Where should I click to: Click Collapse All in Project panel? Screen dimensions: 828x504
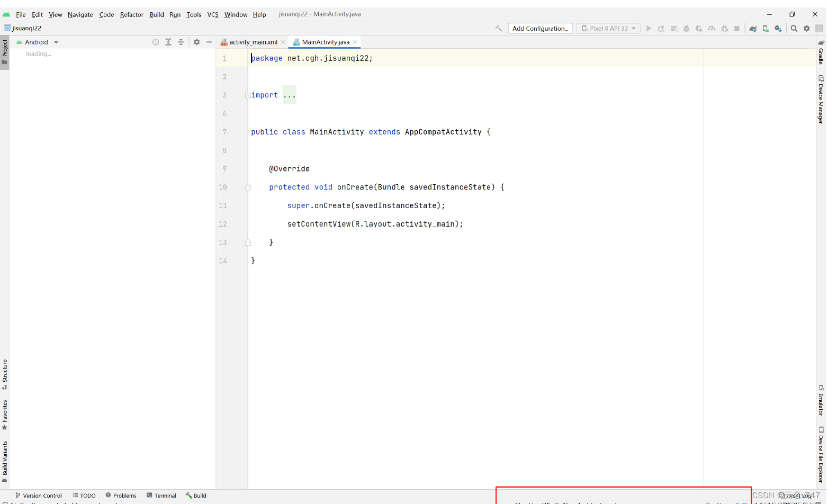181,42
